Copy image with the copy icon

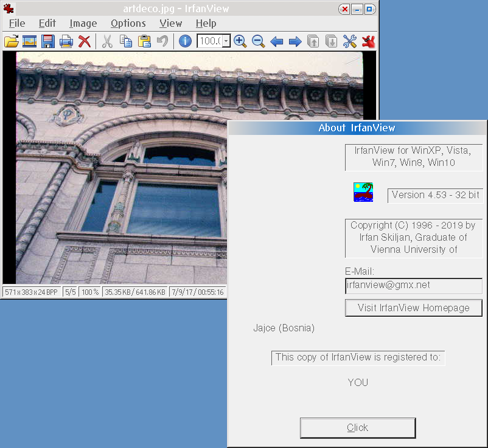[126, 41]
